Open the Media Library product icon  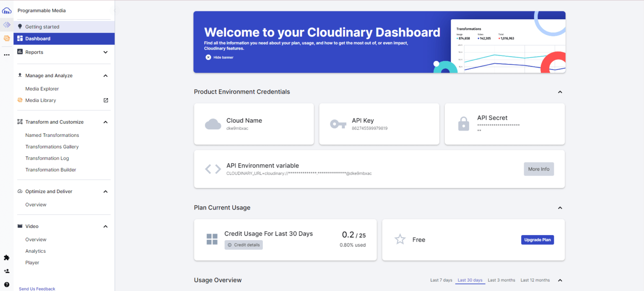tap(6, 38)
